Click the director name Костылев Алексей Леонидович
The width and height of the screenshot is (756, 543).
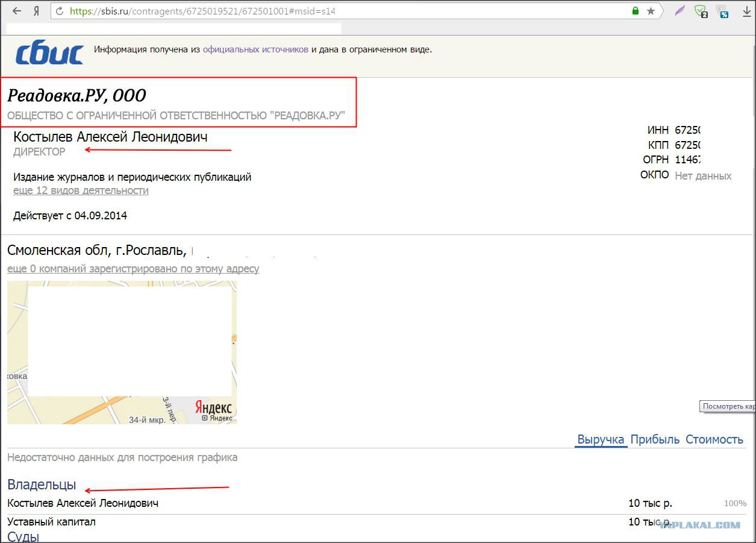click(x=110, y=137)
